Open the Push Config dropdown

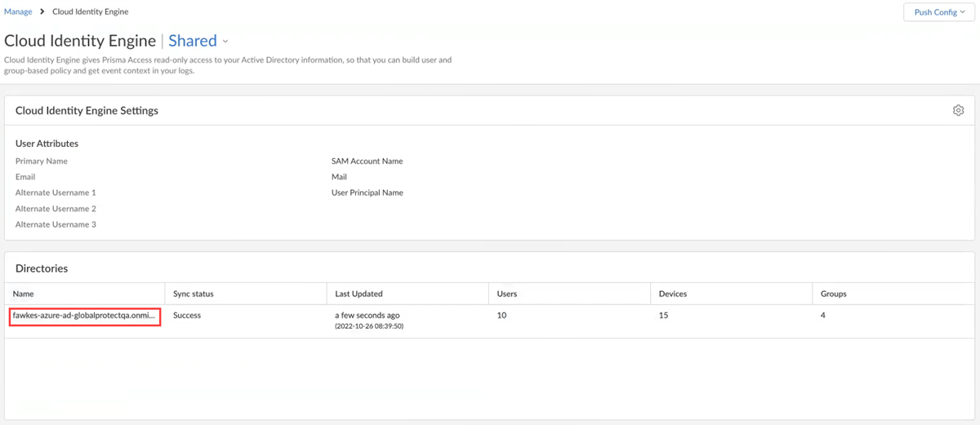click(939, 12)
